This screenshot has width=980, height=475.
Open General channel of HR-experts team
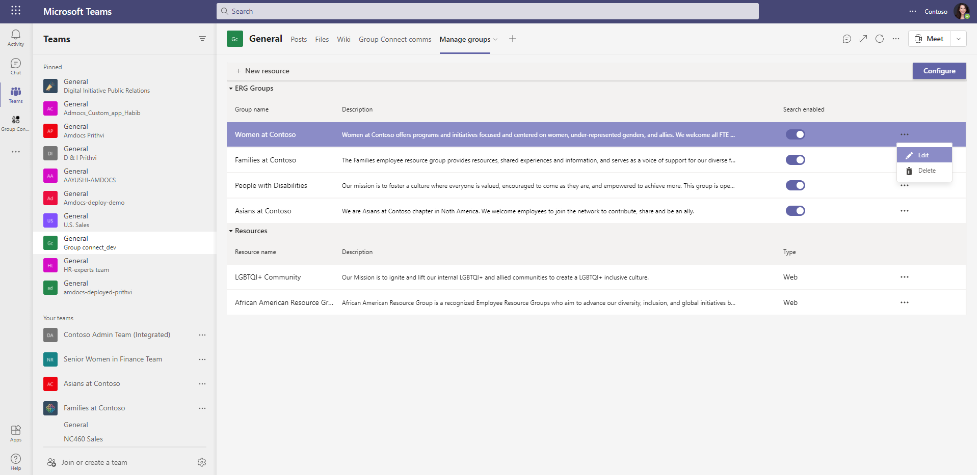tap(125, 265)
